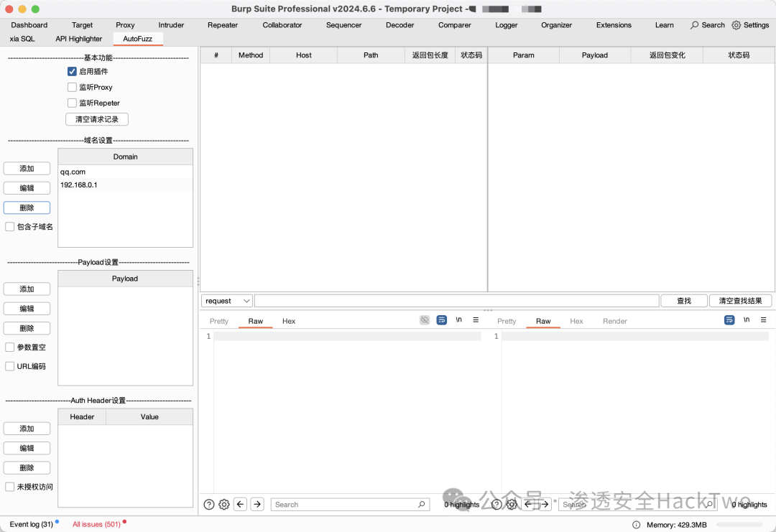Select the 192.168.0.1 domain row
Viewport: 776px width, 532px height.
click(x=125, y=185)
